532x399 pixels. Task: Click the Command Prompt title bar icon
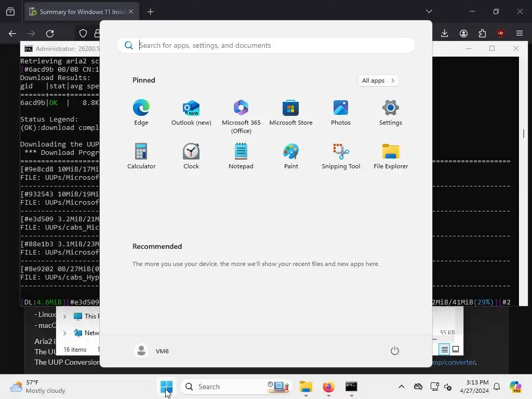[29, 49]
